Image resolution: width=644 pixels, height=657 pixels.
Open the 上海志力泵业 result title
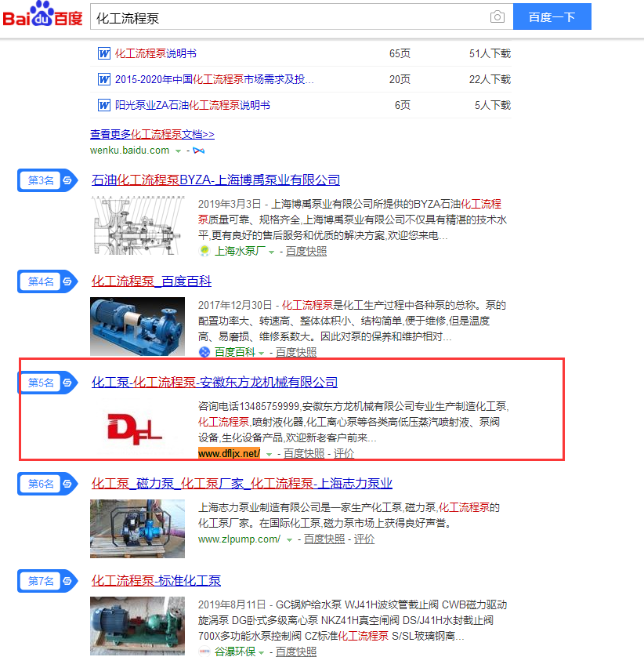(x=242, y=484)
